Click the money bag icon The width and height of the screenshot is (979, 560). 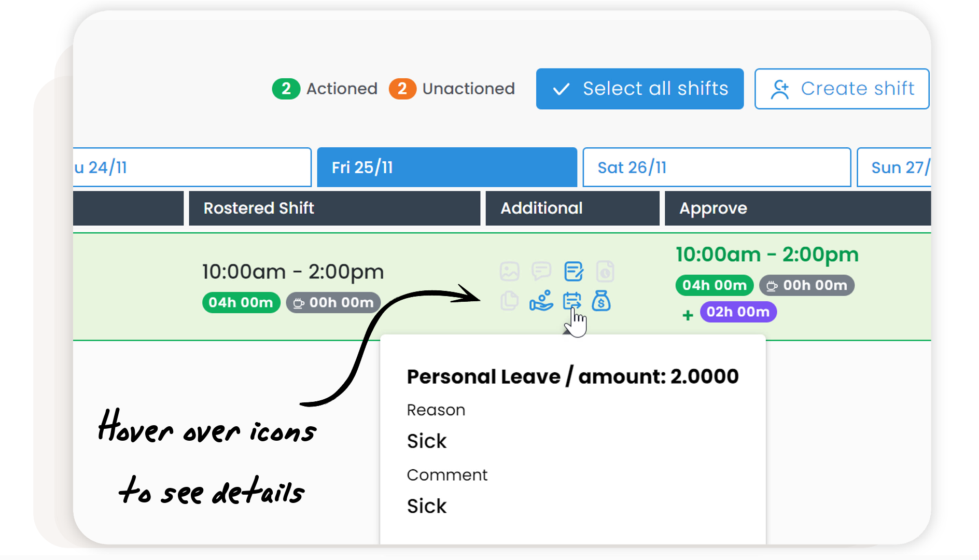601,301
